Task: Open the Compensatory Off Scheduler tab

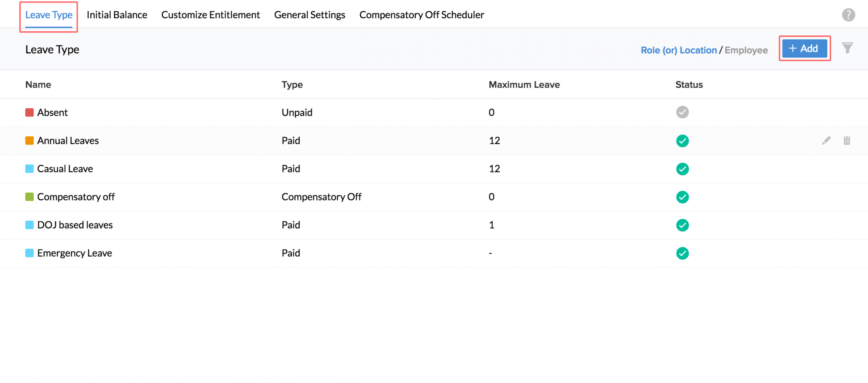Action: tap(421, 15)
